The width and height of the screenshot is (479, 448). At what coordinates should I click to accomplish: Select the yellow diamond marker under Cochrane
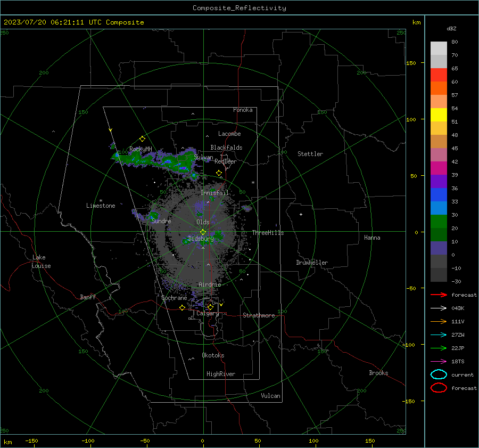click(182, 307)
